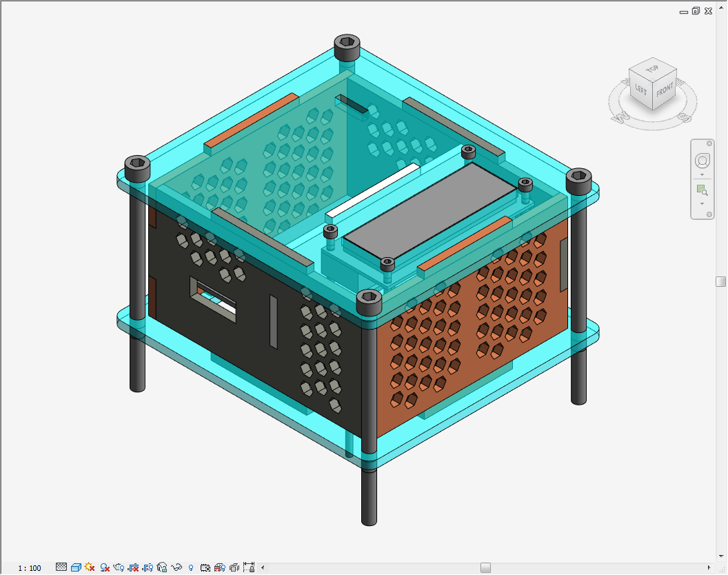
Task: Click the Detail Level icon in the status bar
Action: pyautogui.click(x=62, y=567)
